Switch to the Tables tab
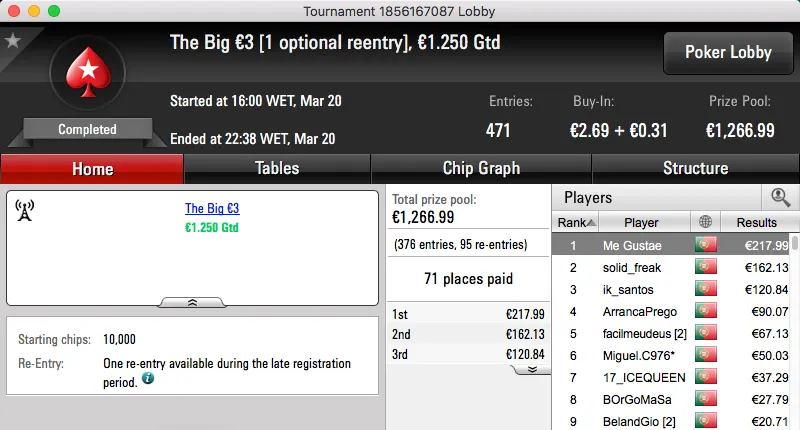This screenshot has height=430, width=800. (277, 168)
